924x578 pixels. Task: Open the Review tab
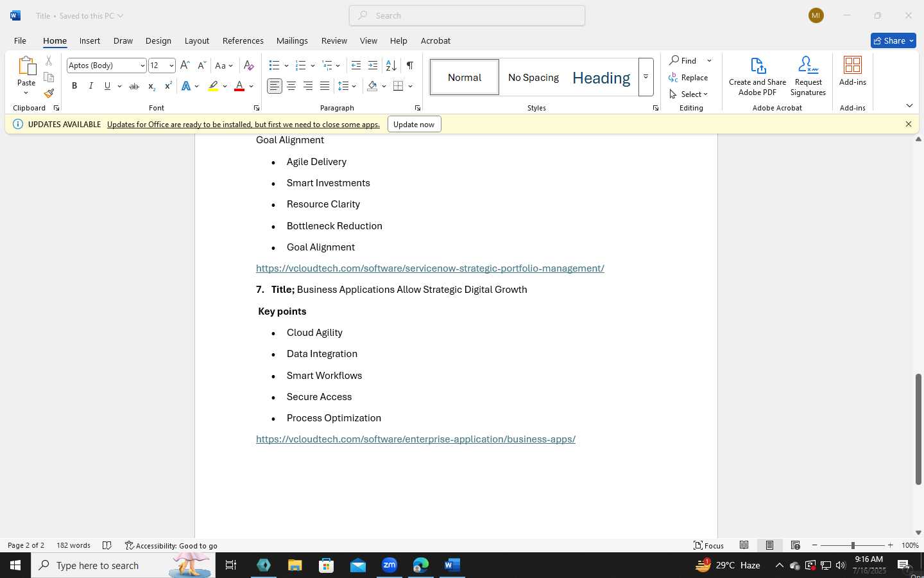pyautogui.click(x=334, y=40)
